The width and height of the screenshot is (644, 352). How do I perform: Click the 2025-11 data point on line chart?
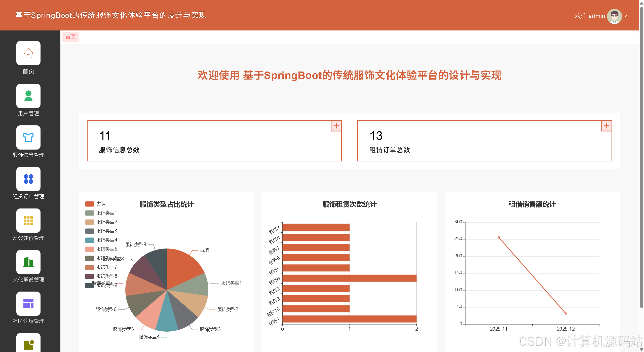point(499,237)
